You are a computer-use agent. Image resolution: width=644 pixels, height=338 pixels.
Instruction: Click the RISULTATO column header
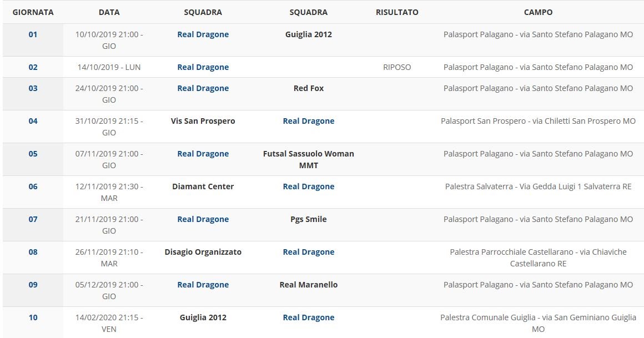[397, 12]
